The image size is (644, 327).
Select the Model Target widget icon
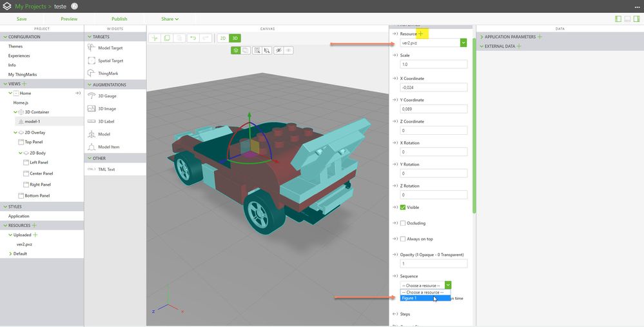pos(92,48)
